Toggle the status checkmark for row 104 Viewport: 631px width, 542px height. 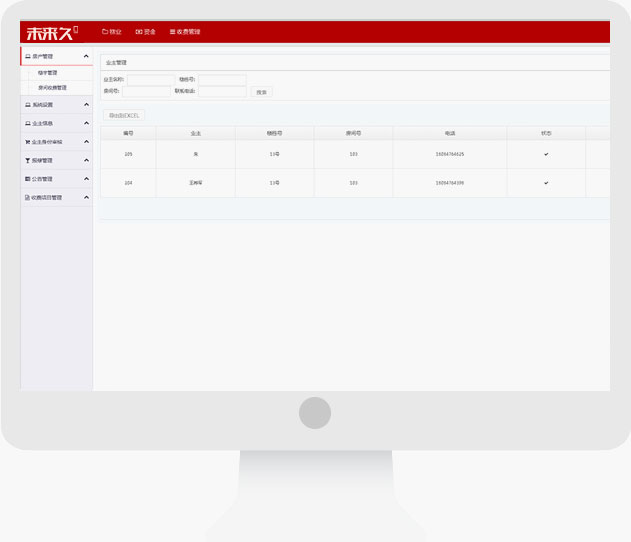pos(545,183)
